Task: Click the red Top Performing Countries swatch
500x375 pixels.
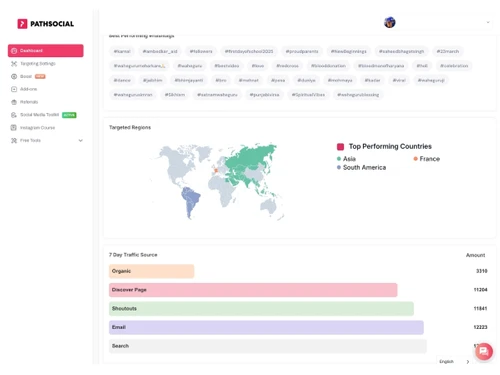Action: coord(340,147)
